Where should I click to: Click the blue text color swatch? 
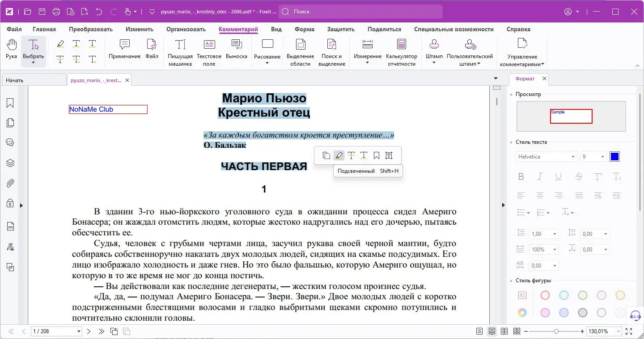(614, 156)
